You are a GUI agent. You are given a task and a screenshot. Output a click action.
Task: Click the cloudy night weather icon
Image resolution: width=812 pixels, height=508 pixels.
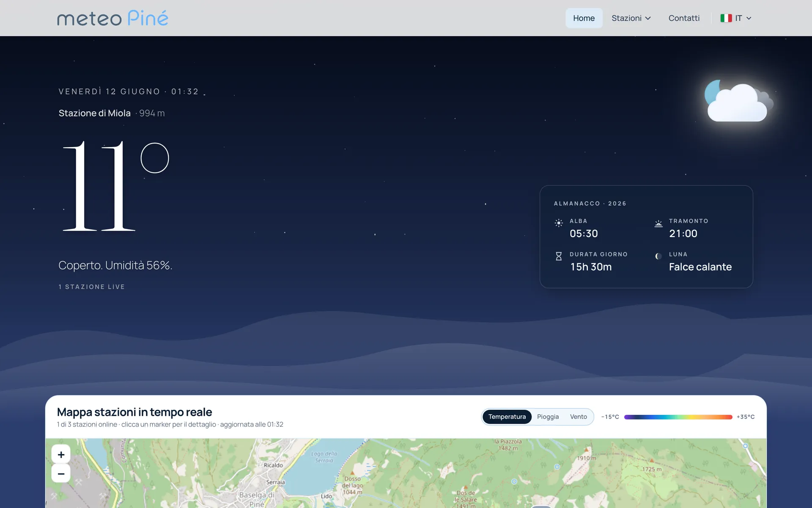click(738, 101)
